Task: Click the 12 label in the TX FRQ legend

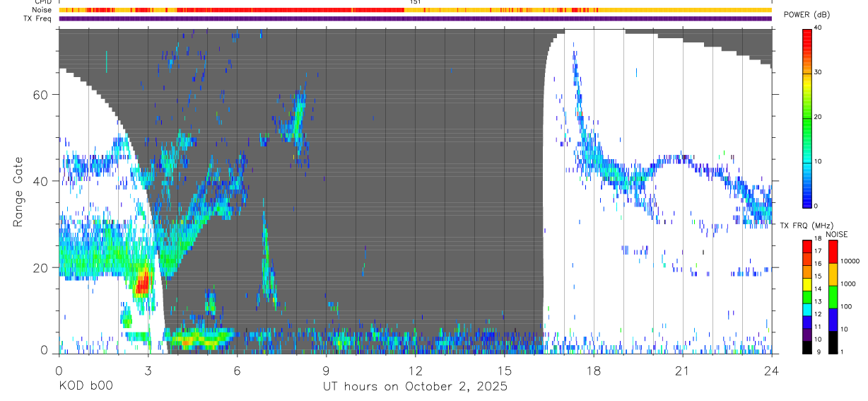Action: pos(817,314)
